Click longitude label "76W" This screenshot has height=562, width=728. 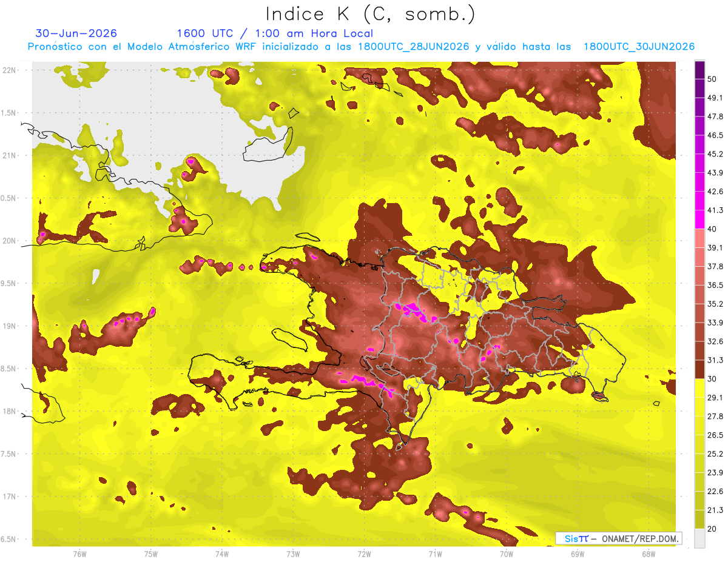(x=79, y=554)
